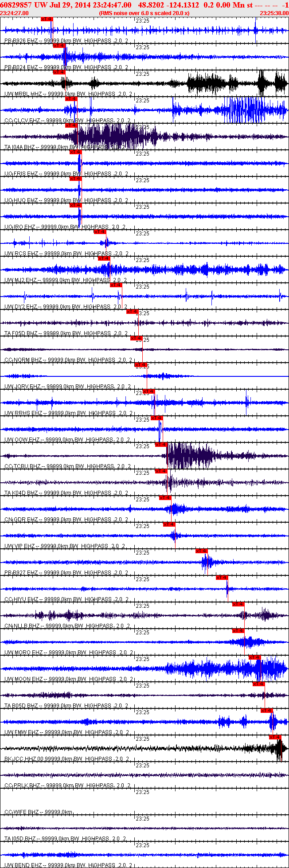Click the red pick marker above F05D trace

click(133, 312)
